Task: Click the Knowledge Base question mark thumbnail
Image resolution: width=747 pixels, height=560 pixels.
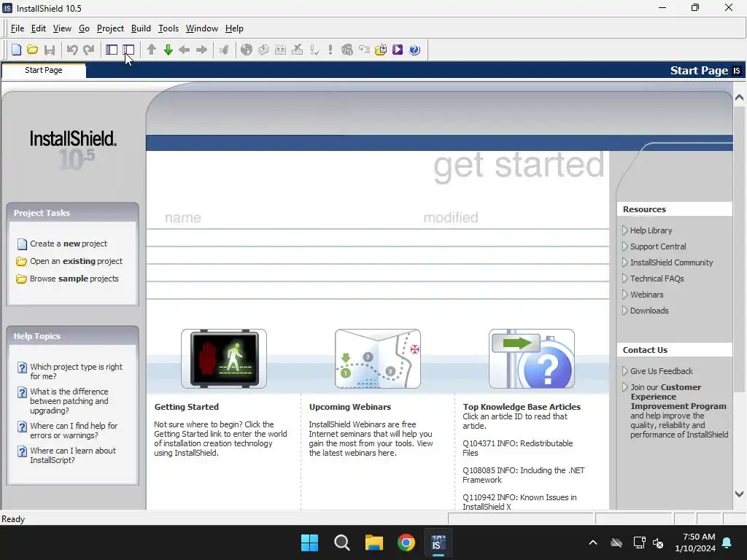Action: point(532,359)
